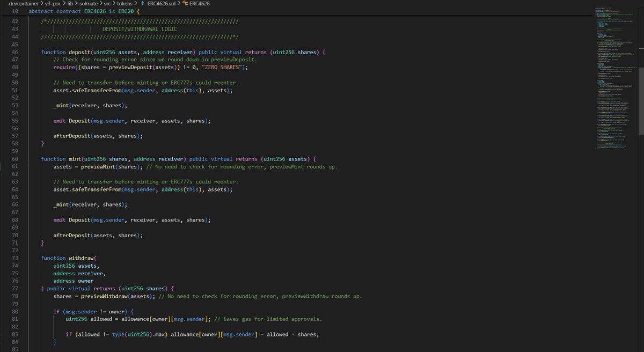Click safeTransferFrom on line 64
The width and height of the screenshot is (644, 352).
click(98, 190)
